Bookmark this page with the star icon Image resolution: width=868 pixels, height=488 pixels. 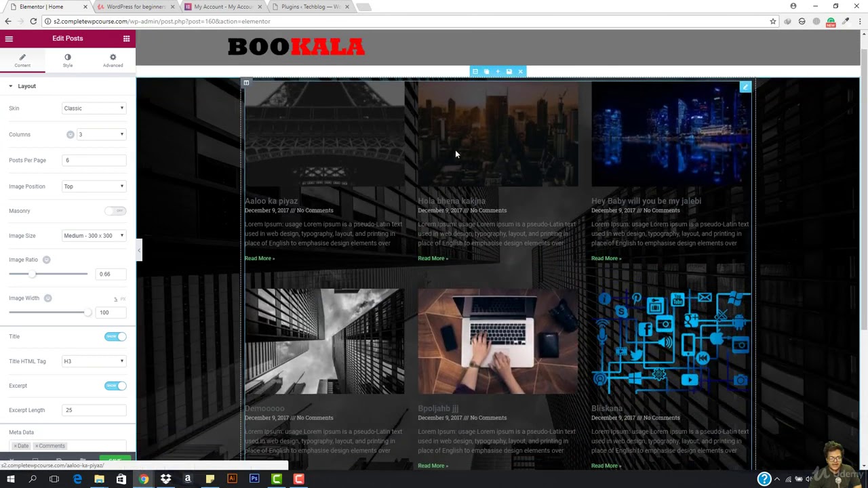coord(772,22)
